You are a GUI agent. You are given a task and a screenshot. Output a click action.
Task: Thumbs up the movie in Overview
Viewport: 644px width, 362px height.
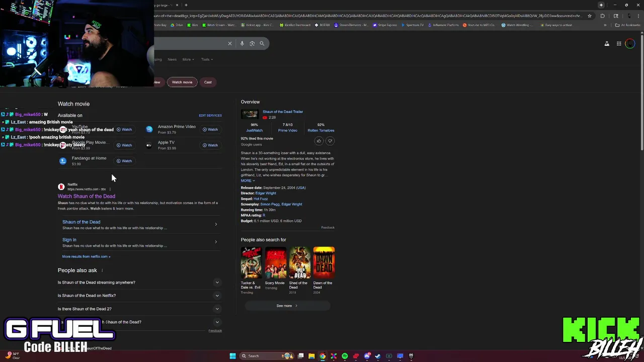click(318, 141)
